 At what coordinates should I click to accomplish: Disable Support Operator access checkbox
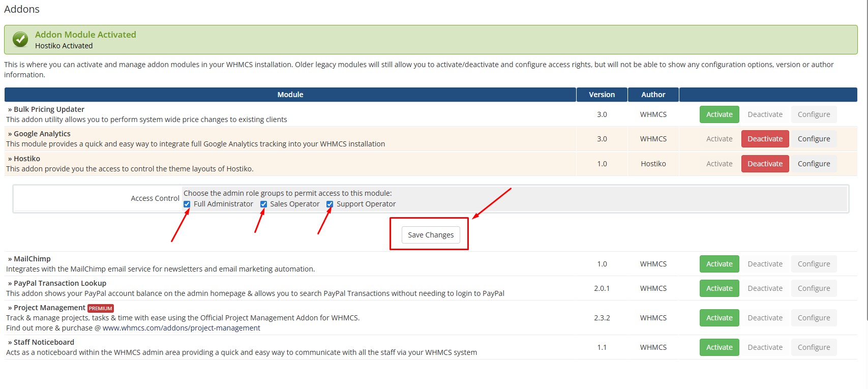[x=330, y=204]
